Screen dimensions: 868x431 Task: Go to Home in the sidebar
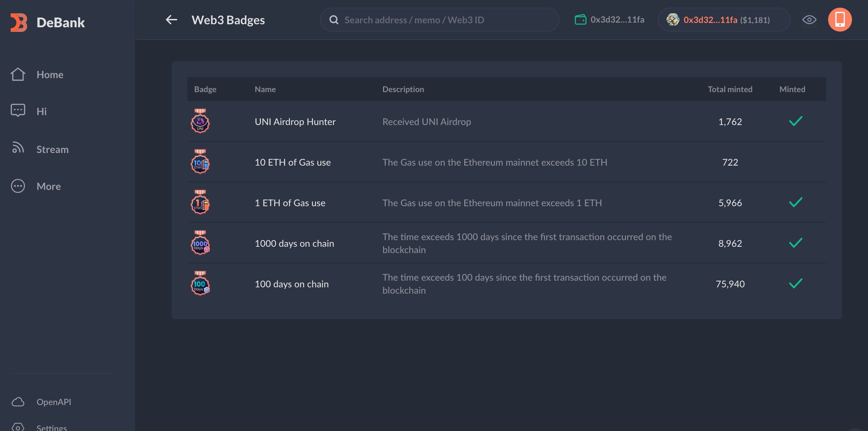(x=50, y=74)
